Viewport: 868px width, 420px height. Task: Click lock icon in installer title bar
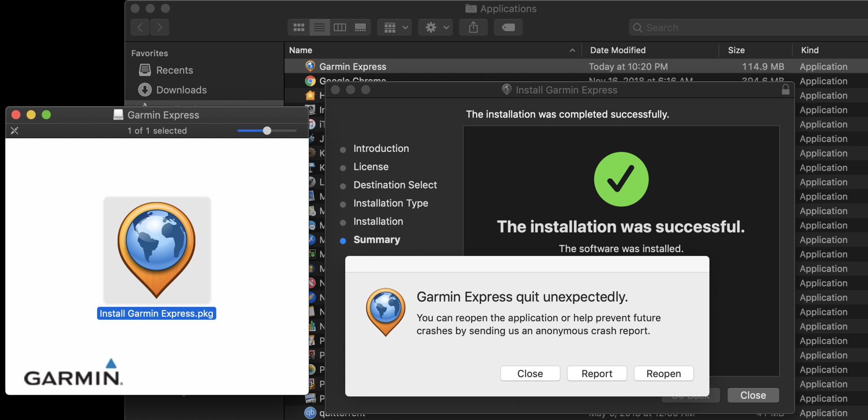786,89
